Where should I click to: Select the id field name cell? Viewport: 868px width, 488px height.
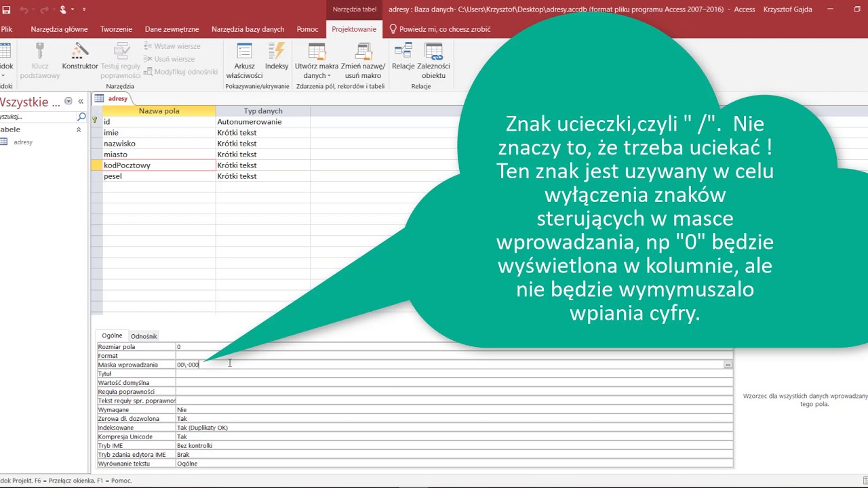coord(159,122)
